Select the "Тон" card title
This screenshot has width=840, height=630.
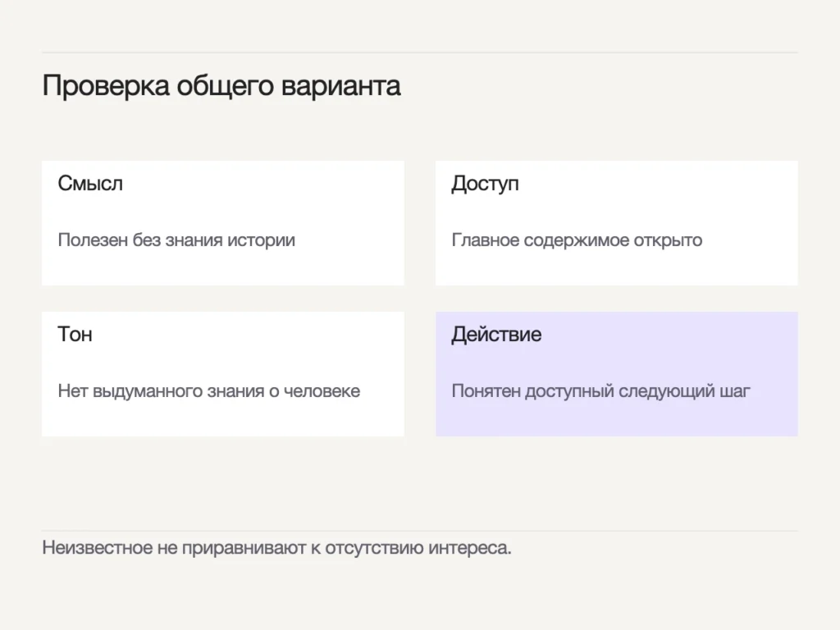pos(75,335)
